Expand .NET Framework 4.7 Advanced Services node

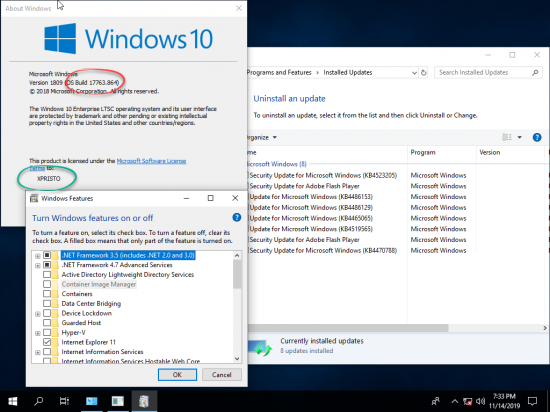[x=38, y=265]
